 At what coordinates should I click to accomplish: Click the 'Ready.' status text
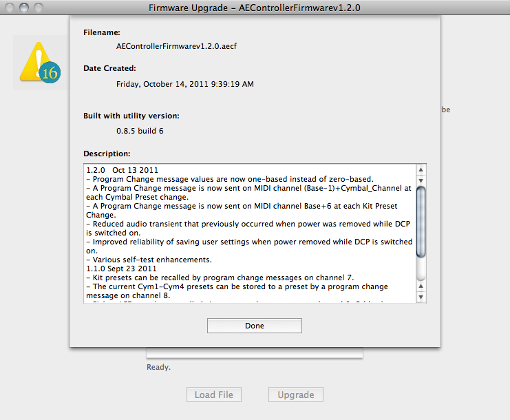click(158, 367)
